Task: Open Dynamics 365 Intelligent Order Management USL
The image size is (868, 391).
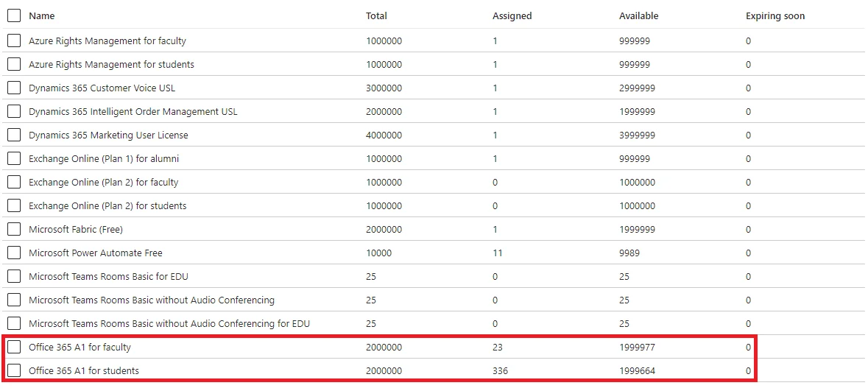Action: tap(133, 111)
